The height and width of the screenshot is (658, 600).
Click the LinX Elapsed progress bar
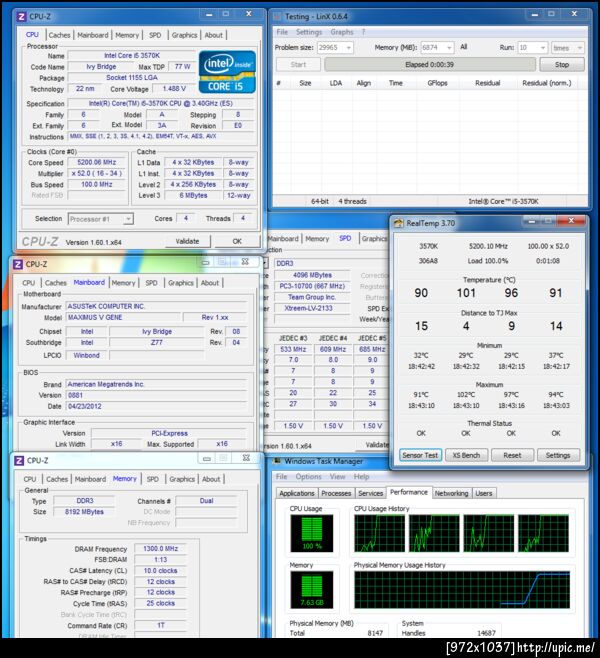430,65
